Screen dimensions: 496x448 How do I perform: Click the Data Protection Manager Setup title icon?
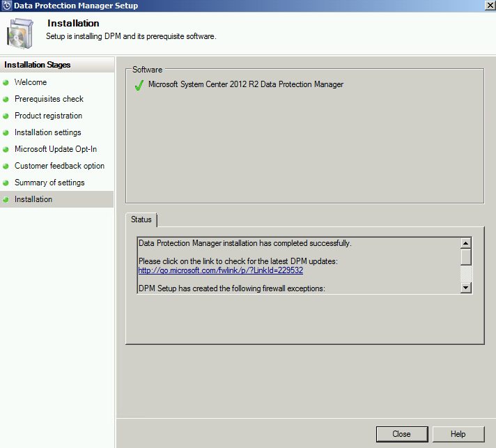[x=6, y=6]
